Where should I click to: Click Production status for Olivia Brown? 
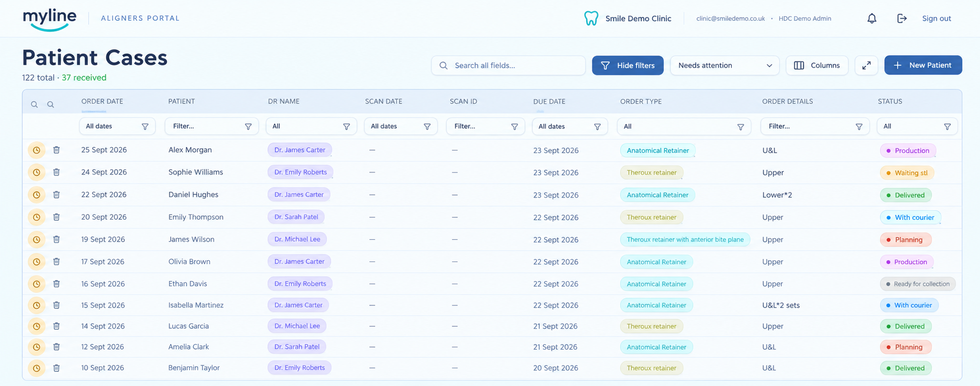tap(906, 262)
